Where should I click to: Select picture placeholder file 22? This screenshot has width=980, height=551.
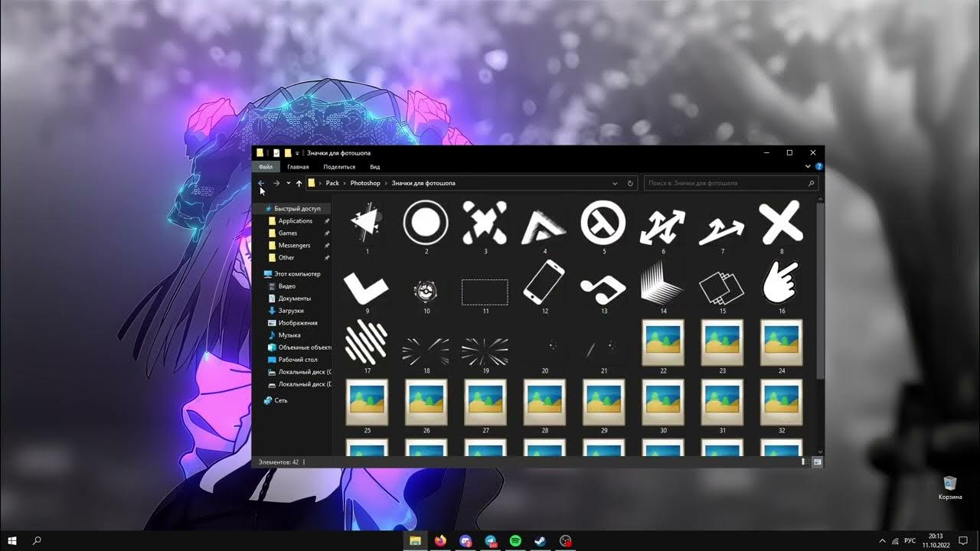click(x=663, y=342)
